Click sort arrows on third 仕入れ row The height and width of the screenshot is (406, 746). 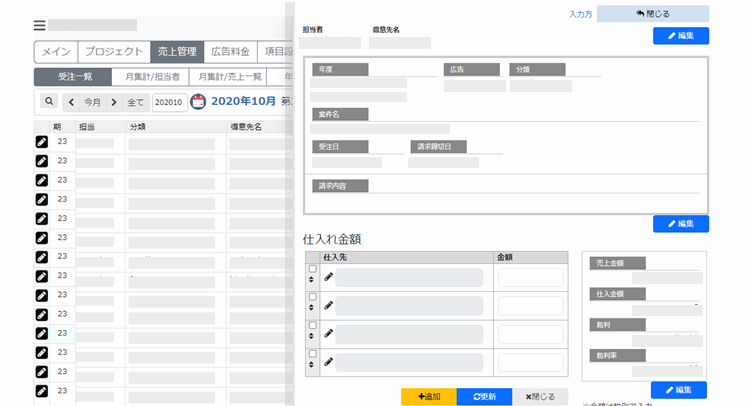(x=313, y=338)
